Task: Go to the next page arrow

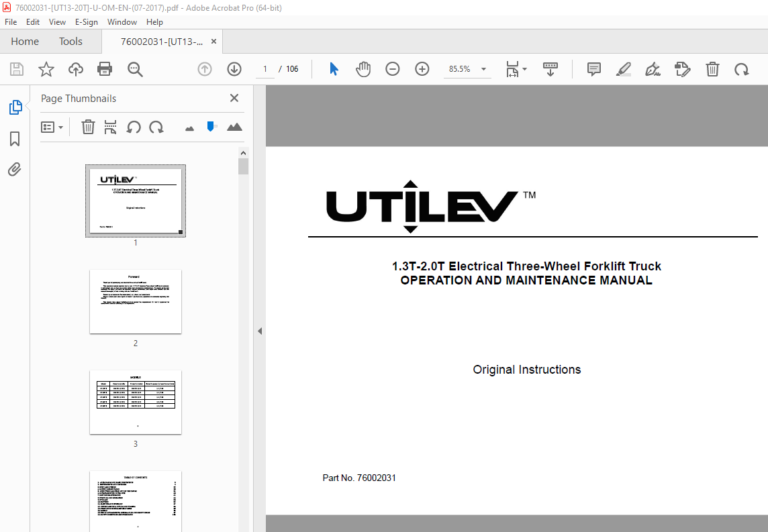Action: (234, 69)
